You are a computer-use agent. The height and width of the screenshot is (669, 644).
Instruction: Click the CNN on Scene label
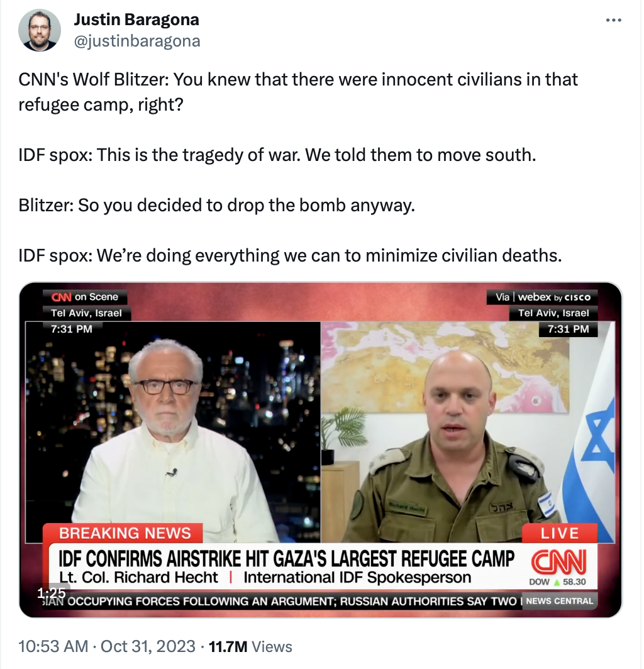coord(85,297)
